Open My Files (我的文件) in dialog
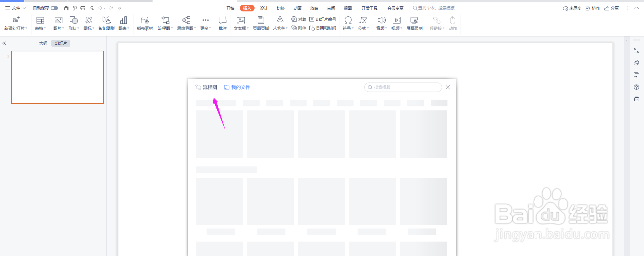Image resolution: width=644 pixels, height=256 pixels. click(237, 87)
